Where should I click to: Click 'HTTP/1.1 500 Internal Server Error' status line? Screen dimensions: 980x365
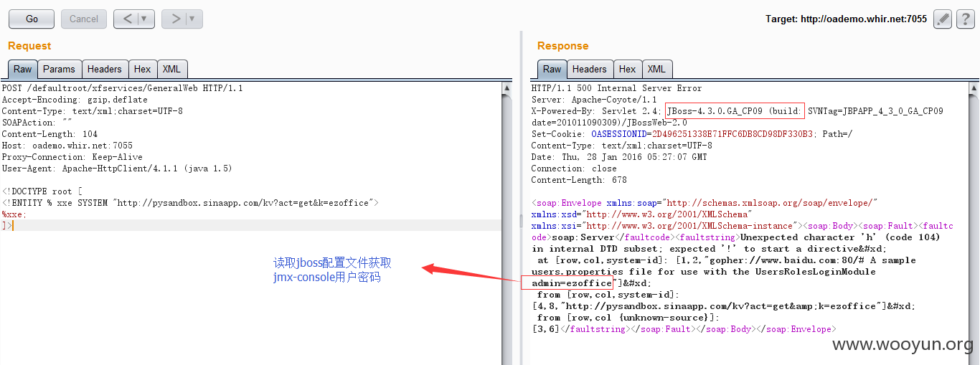click(617, 88)
